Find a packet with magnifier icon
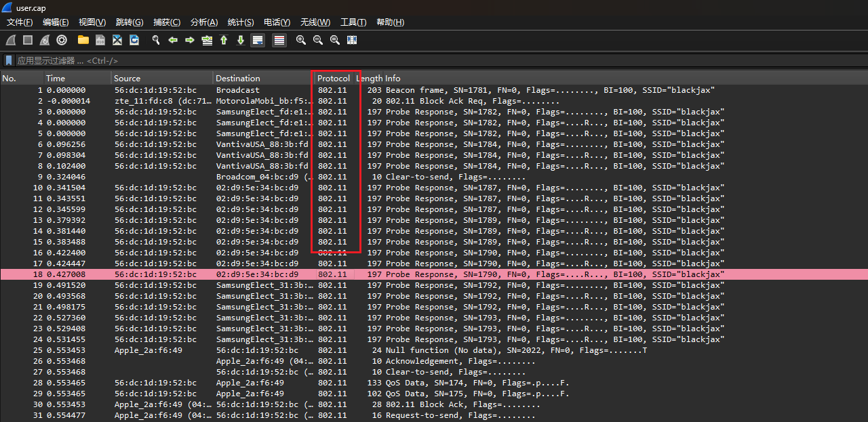This screenshot has width=868, height=422. tap(156, 40)
